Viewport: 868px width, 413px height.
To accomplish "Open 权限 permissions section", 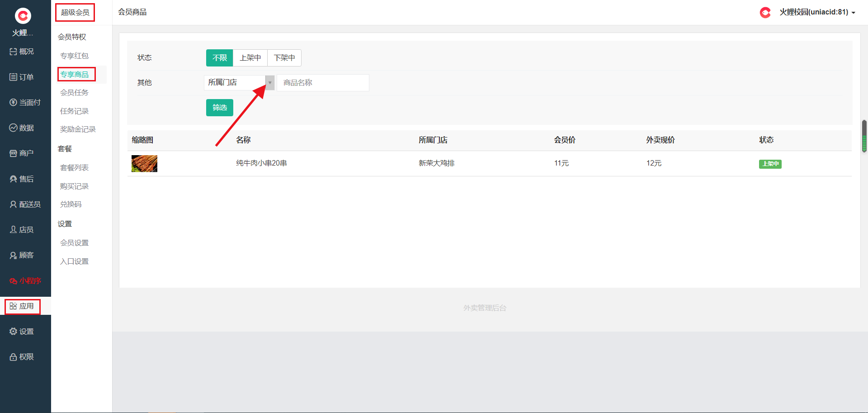I will tap(22, 357).
